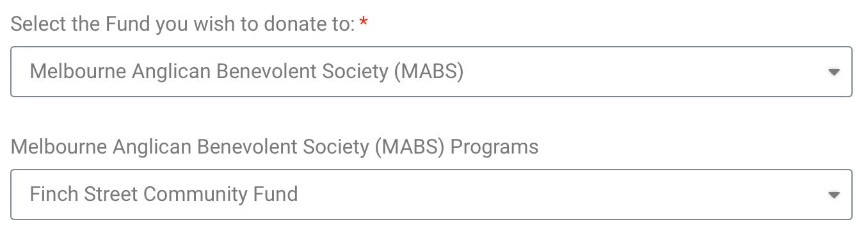Click the 'Select the Fund you wish to donate to' label
The height and width of the screenshot is (247, 868).
(x=183, y=25)
